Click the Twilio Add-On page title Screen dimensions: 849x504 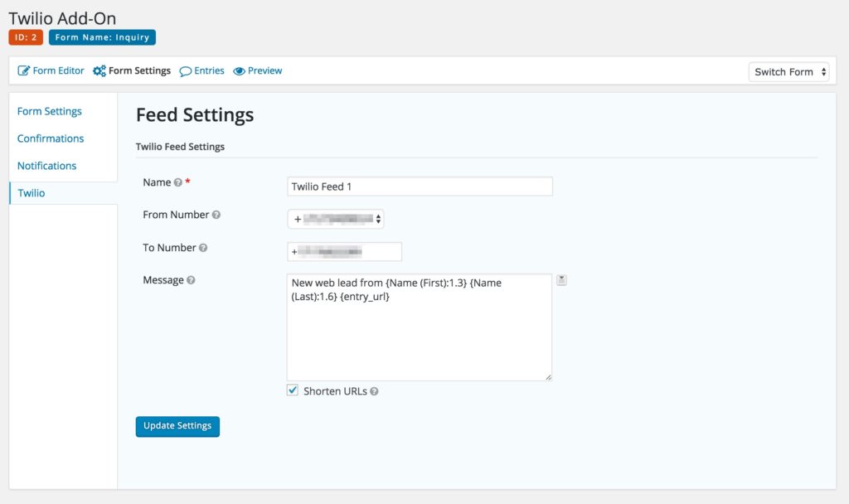point(62,18)
